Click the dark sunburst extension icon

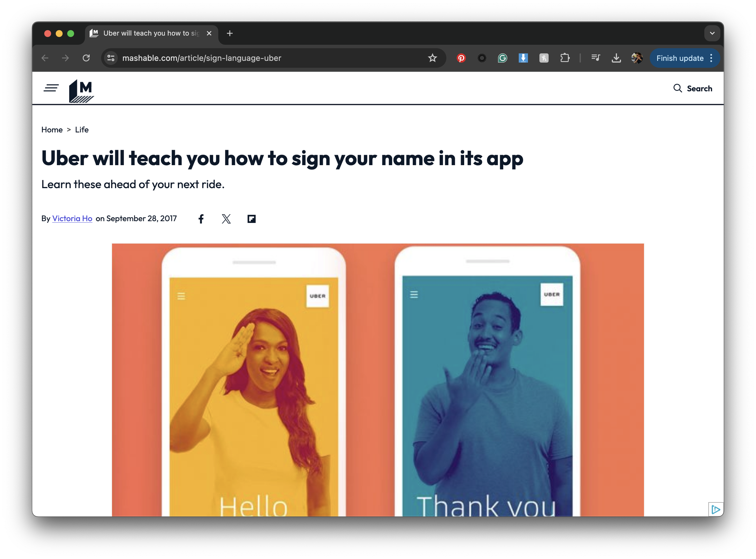[482, 58]
